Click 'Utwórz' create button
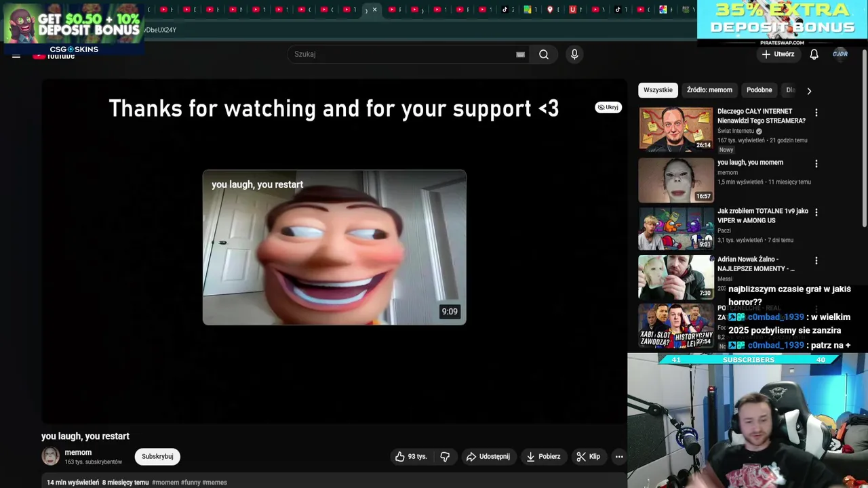This screenshot has height=488, width=868. pyautogui.click(x=778, y=54)
